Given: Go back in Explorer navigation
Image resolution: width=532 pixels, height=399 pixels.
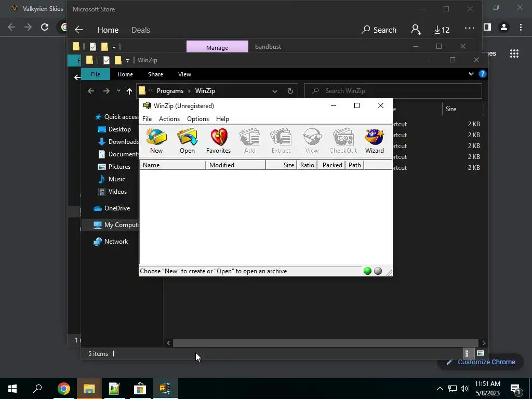Looking at the screenshot, I should coord(90,91).
